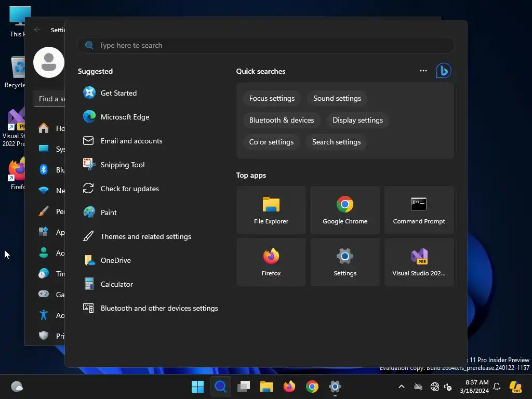Open Settings tile in Top apps

tap(345, 262)
